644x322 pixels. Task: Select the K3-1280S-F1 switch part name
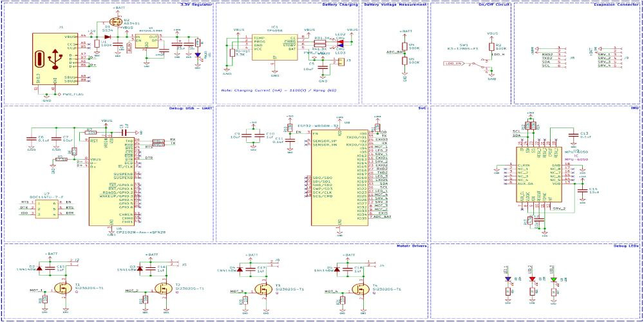pyautogui.click(x=464, y=48)
